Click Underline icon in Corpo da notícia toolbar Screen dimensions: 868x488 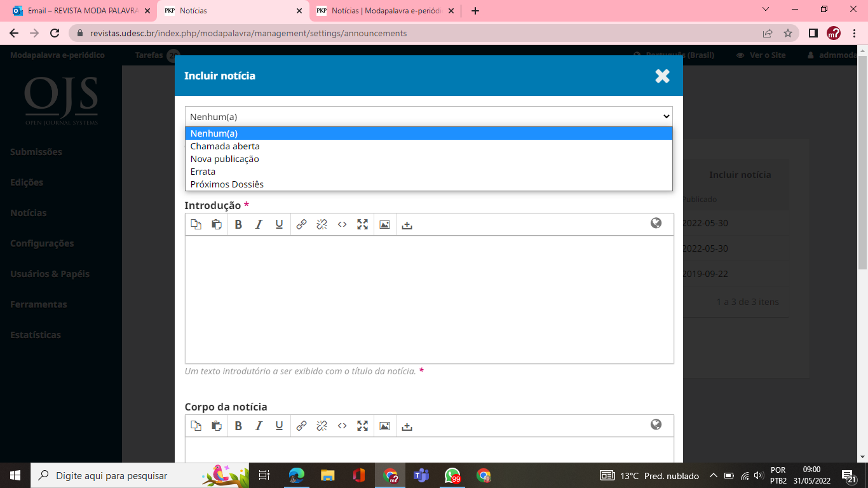279,426
